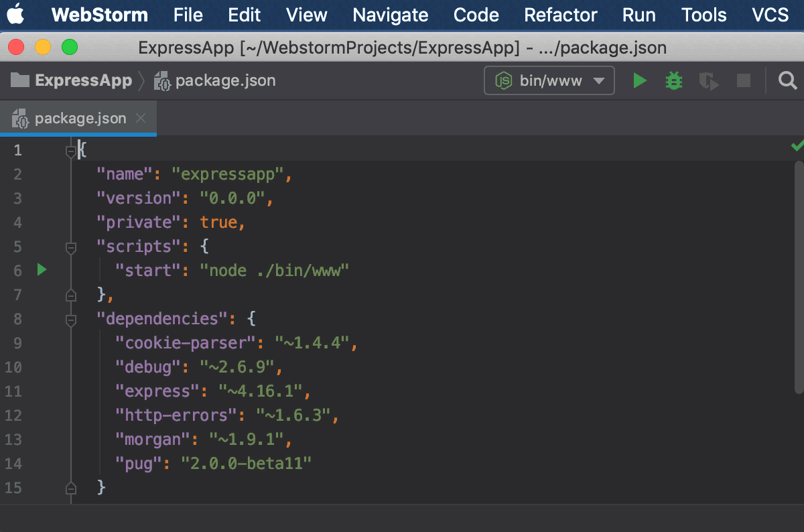Open the Apple menu

16,14
